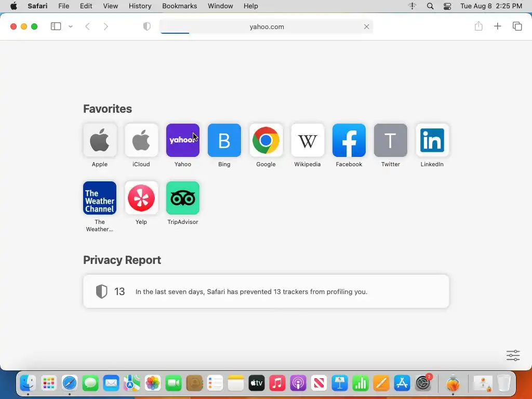
Task: Open the iCloud favorite
Action: click(x=141, y=140)
